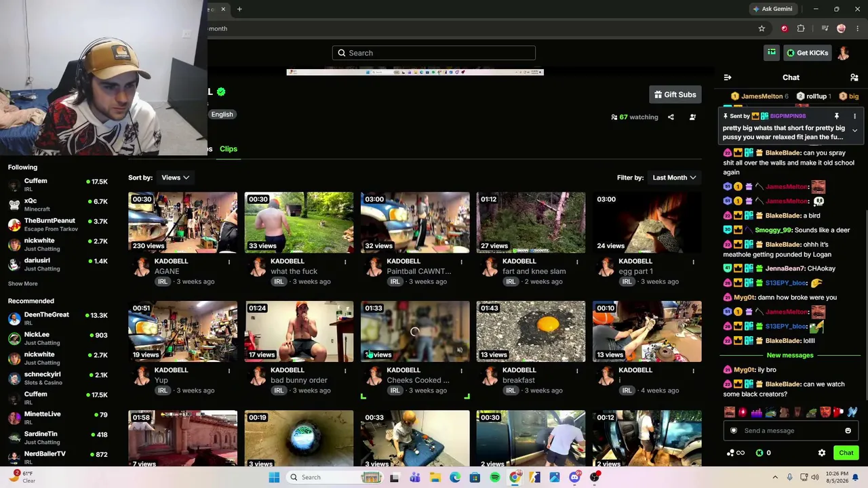Click the Gift Subs button
Image resolution: width=868 pixels, height=488 pixels.
675,95
